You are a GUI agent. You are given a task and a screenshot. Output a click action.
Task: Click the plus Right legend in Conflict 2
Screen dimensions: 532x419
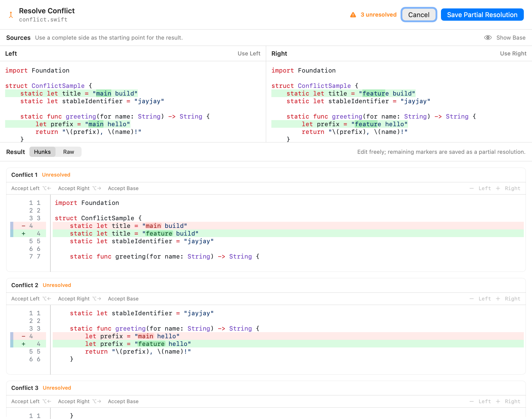coord(508,299)
